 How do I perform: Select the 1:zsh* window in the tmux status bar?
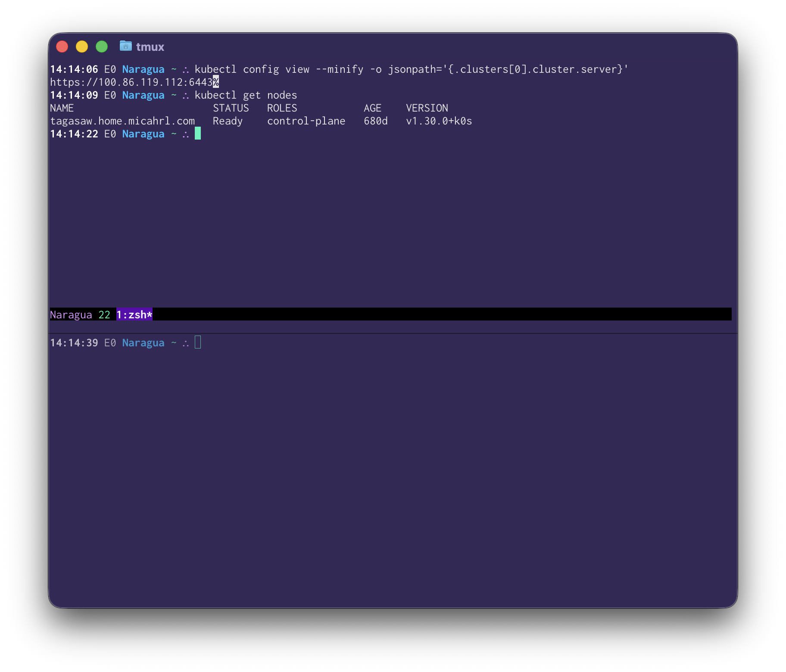[134, 314]
